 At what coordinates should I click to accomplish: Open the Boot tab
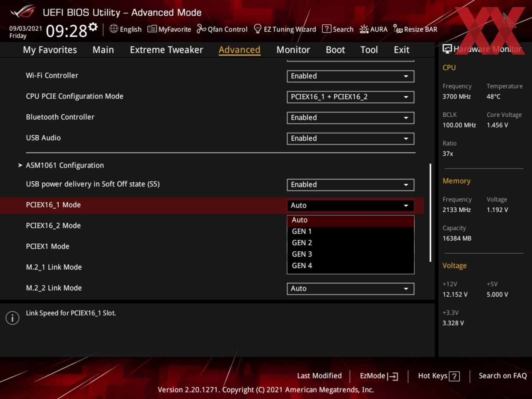point(335,50)
